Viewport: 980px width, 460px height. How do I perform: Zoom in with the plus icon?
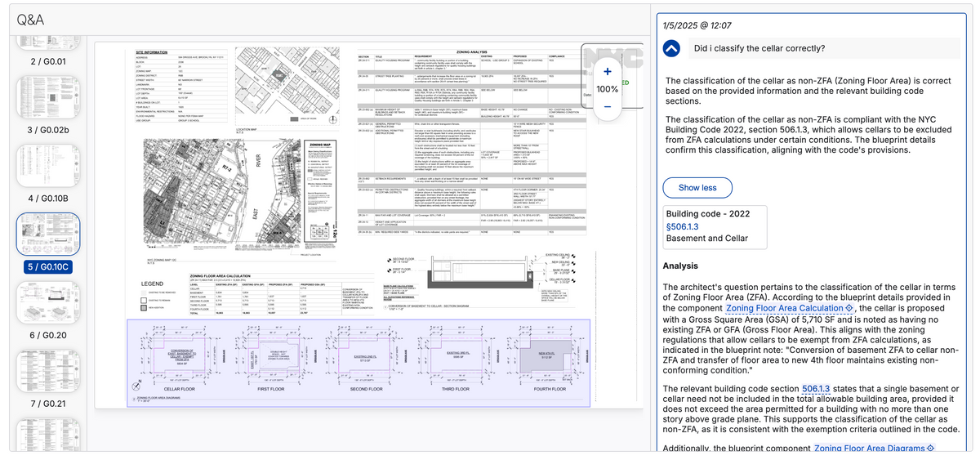tap(607, 74)
